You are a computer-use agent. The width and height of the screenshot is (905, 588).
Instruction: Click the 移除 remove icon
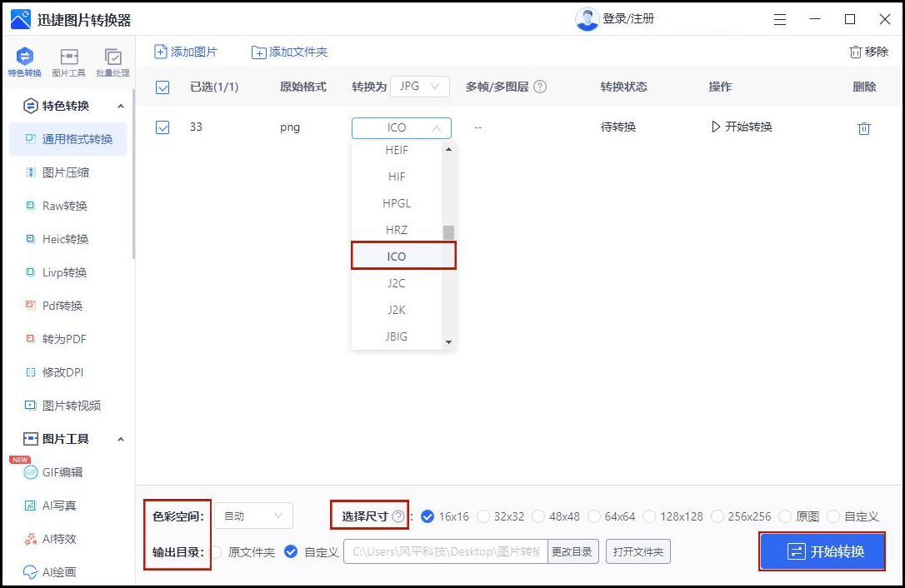point(867,51)
